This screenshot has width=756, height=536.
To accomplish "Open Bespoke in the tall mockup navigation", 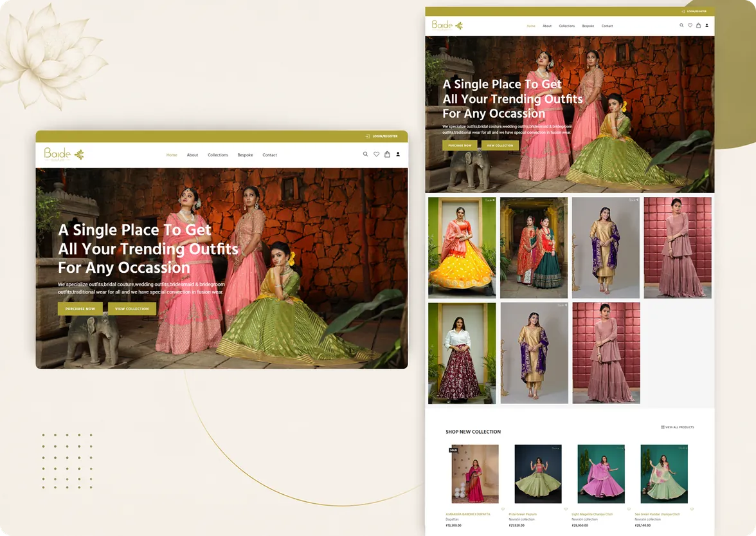I will 588,26.
